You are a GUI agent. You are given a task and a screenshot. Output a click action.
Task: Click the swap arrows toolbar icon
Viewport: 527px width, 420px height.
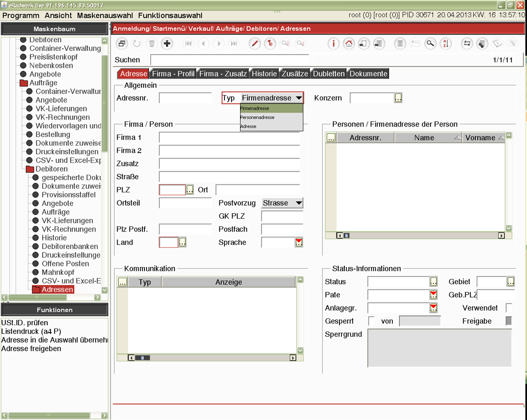[x=467, y=43]
